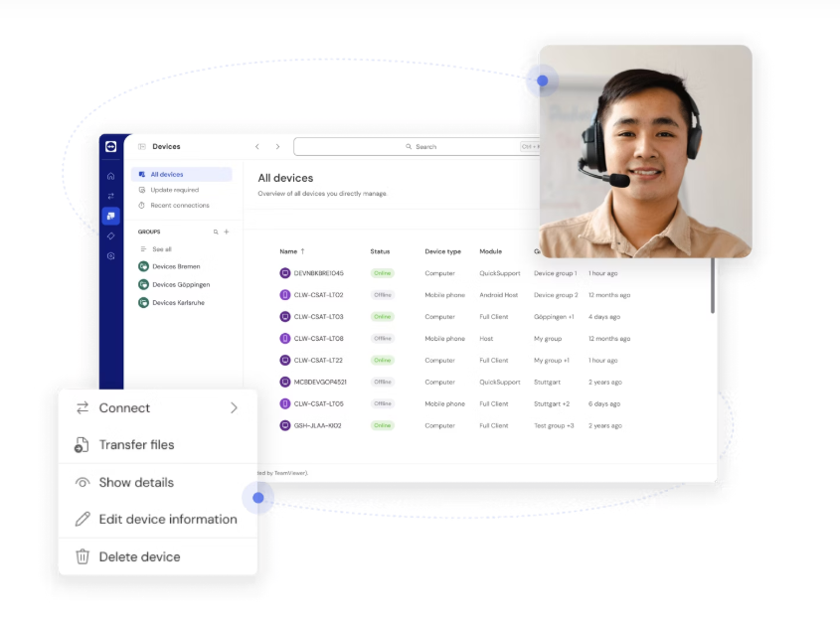Click Android Host module cell

tap(499, 295)
